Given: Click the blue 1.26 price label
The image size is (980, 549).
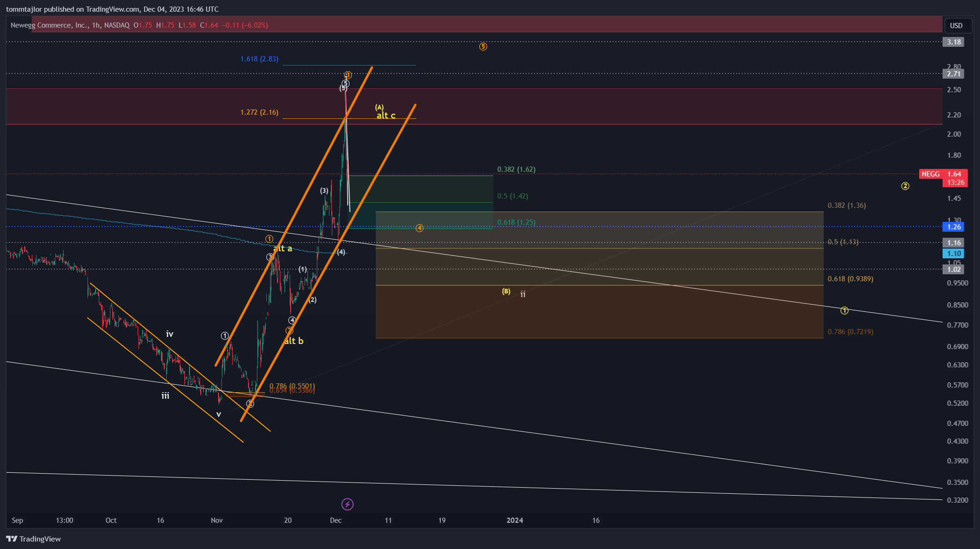Looking at the screenshot, I should tap(954, 227).
